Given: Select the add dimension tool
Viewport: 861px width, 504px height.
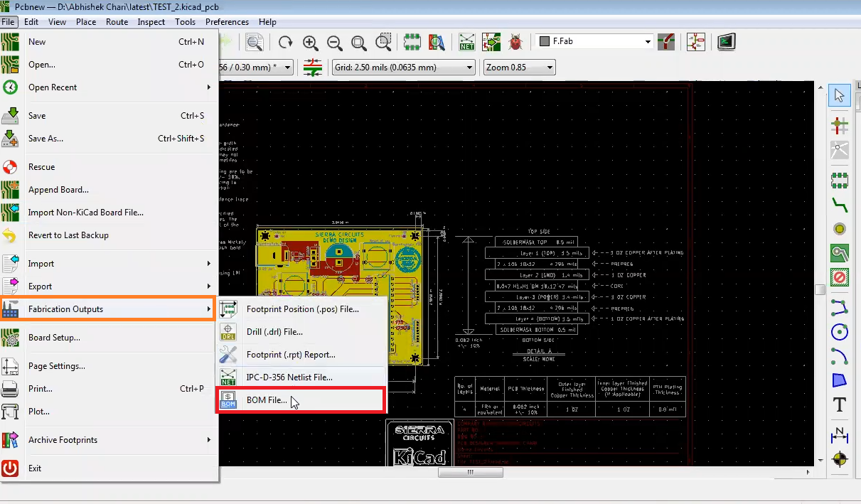Looking at the screenshot, I should tap(840, 433).
